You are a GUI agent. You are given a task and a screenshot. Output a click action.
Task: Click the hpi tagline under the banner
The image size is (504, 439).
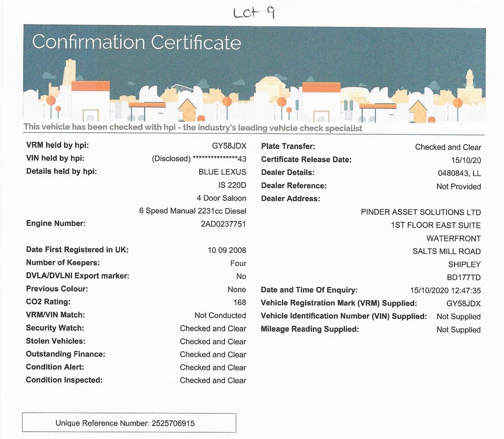click(x=193, y=127)
